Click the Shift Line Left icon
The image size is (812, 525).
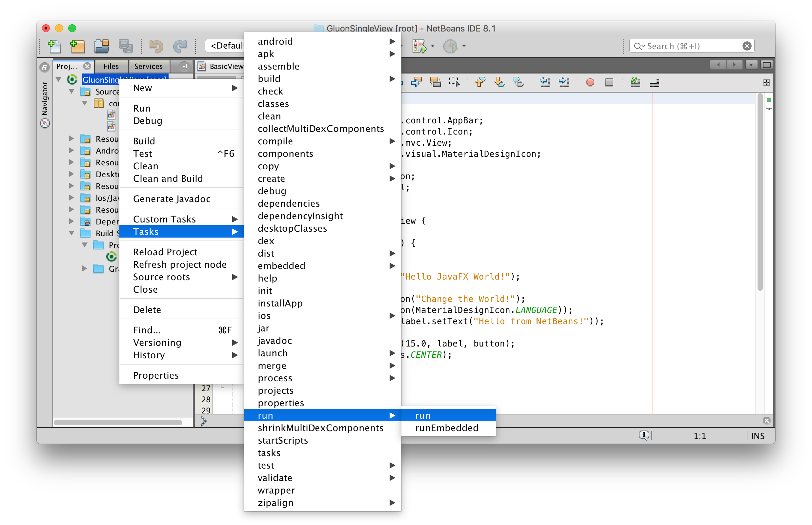pyautogui.click(x=545, y=82)
